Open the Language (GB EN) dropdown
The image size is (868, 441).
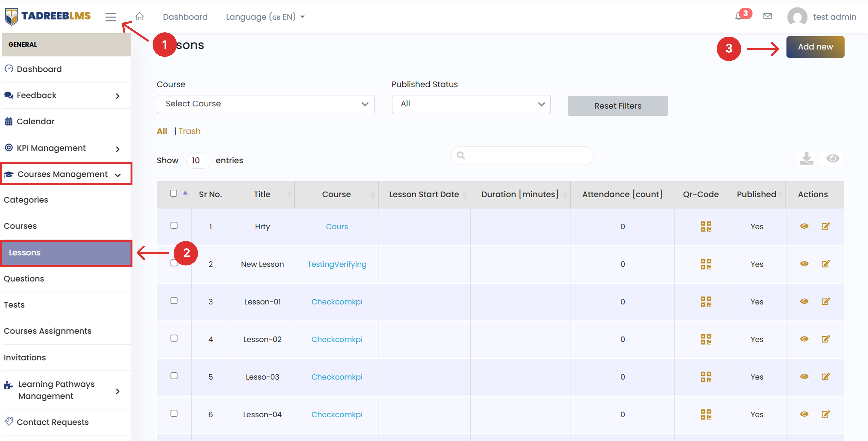265,17
